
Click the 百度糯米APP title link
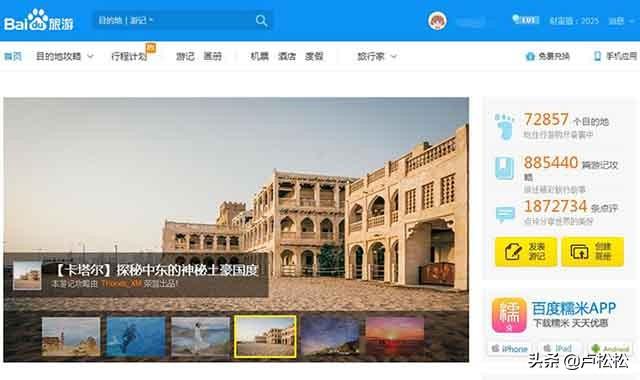[574, 308]
